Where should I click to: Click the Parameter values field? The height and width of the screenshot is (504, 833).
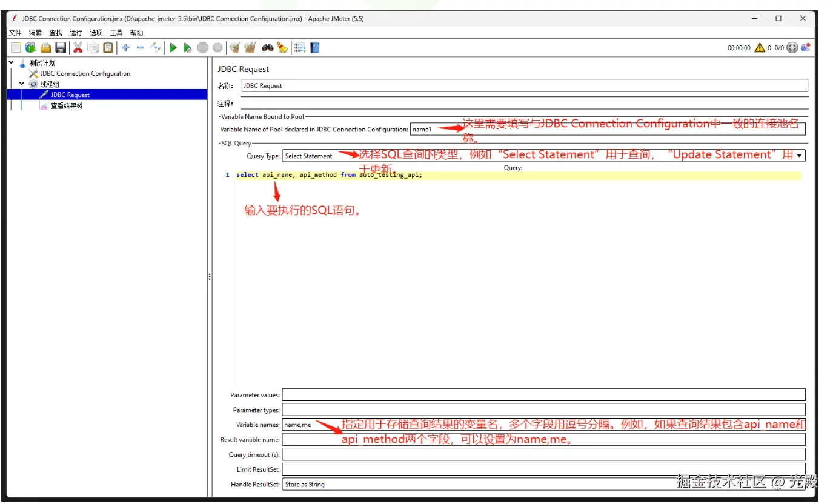(x=544, y=395)
